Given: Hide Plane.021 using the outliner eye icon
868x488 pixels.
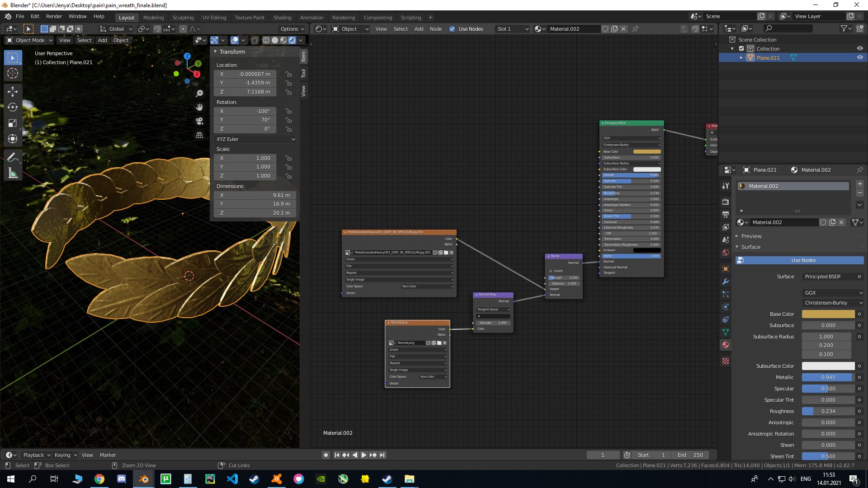Looking at the screenshot, I should [860, 57].
